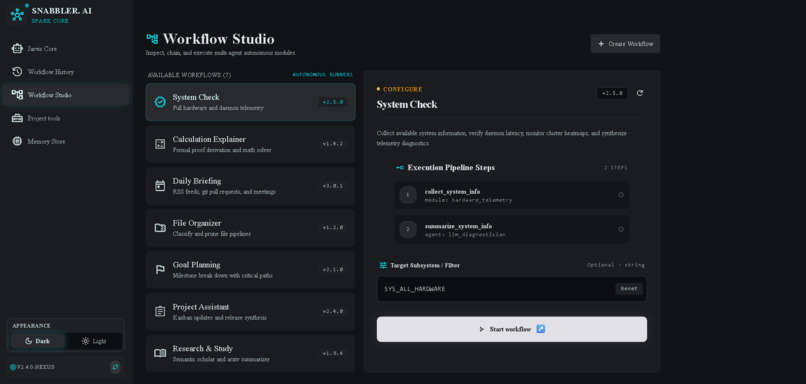Image resolution: width=806 pixels, height=384 pixels.
Task: Select the Daily Briefing workflow
Action: [x=250, y=186]
